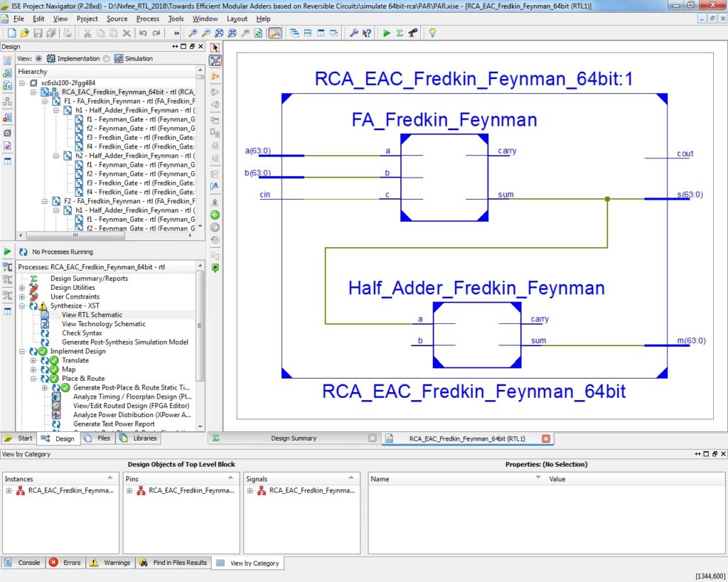The image size is (728, 582).
Task: Select View Technology Schematic process
Action: tap(103, 324)
